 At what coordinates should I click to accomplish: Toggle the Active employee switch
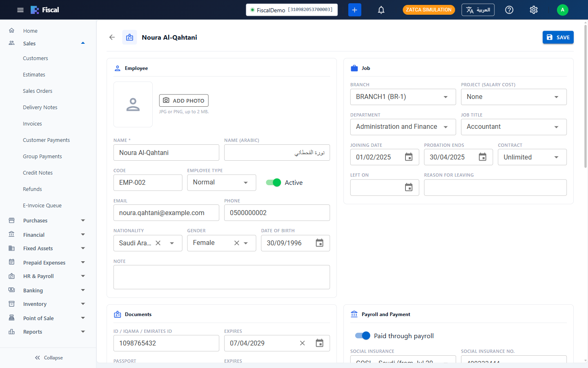273,183
